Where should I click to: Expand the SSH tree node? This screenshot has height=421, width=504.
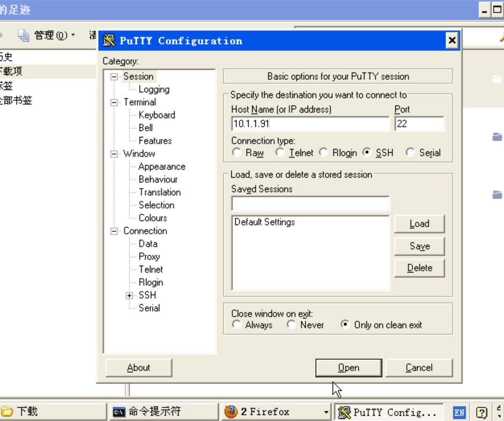tap(129, 296)
